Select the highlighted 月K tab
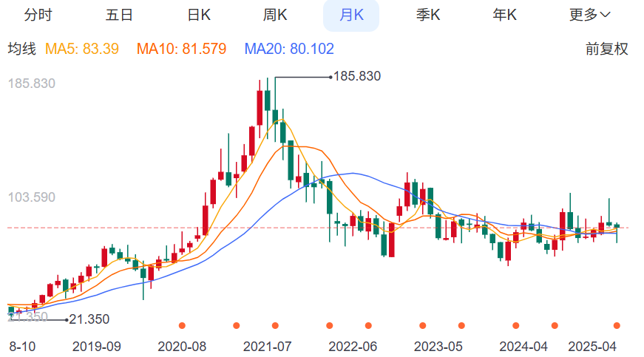Image resolution: width=644 pixels, height=357 pixels. click(351, 16)
